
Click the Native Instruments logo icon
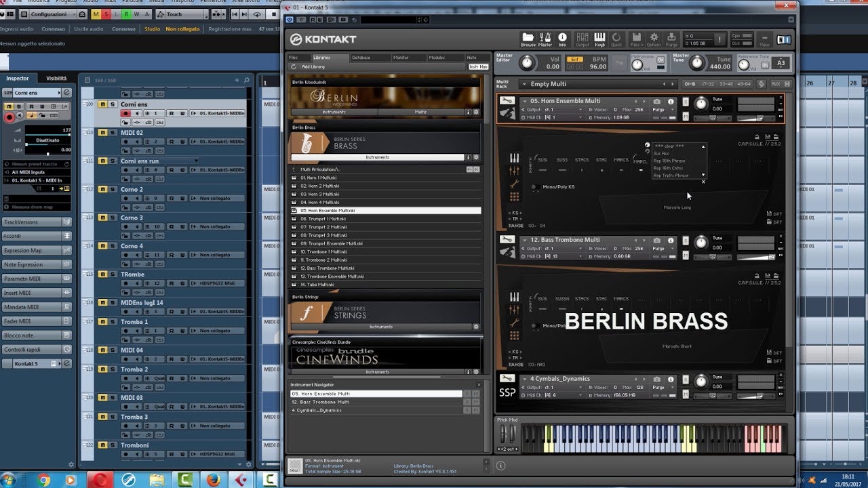pos(784,40)
